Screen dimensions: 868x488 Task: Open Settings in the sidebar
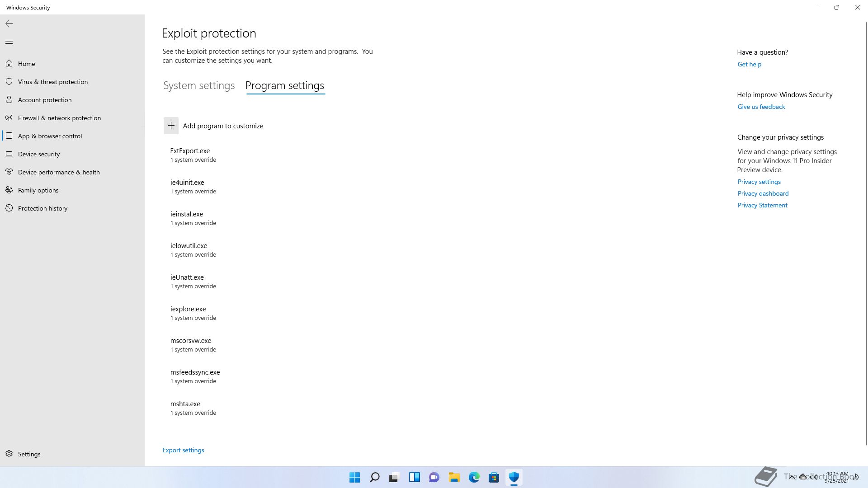pos(72,454)
